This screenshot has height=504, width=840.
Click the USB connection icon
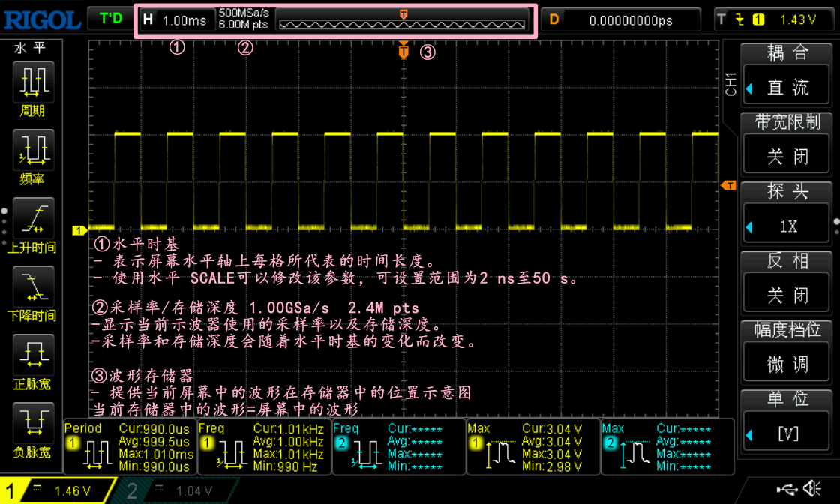(x=787, y=488)
